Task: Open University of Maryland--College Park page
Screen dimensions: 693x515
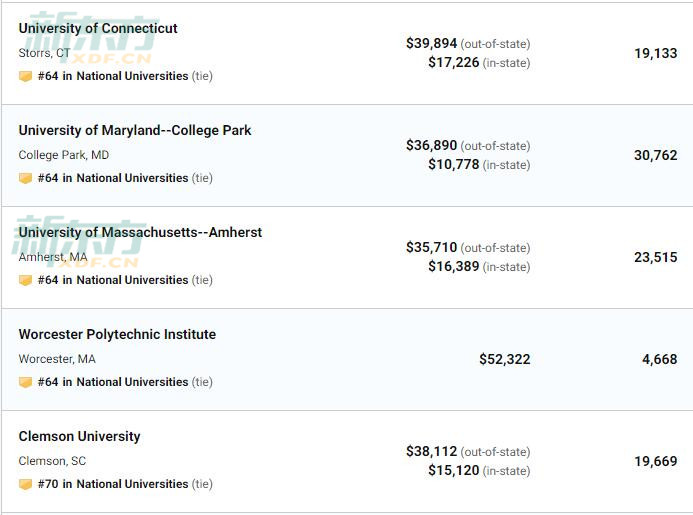Action: point(135,130)
